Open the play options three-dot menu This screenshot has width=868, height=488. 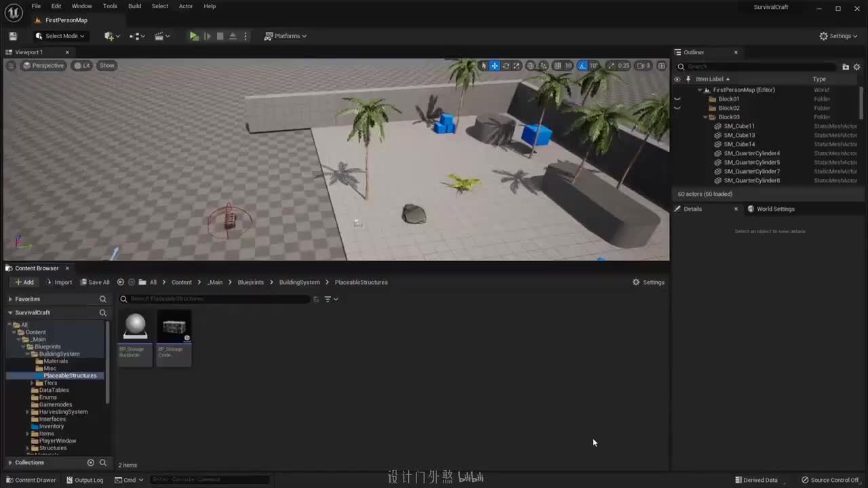245,36
